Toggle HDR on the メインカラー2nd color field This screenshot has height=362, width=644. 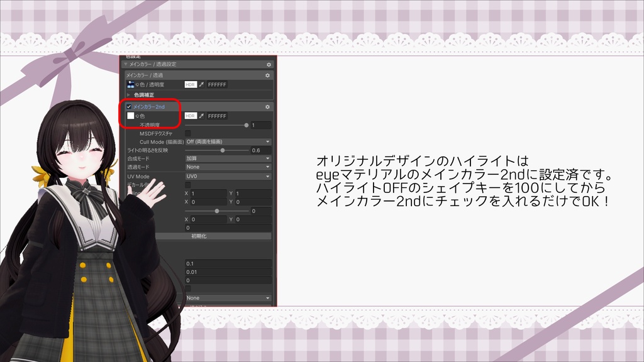[x=191, y=116]
